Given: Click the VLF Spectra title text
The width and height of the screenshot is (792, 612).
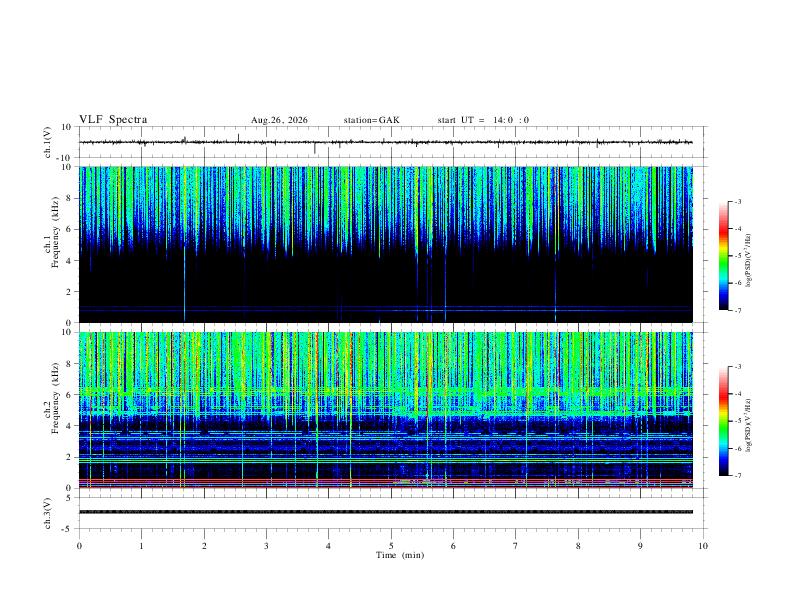Looking at the screenshot, I should point(113,120).
